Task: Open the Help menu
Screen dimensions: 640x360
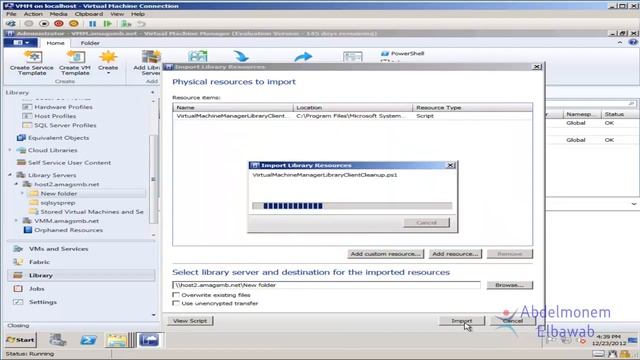Action: pos(138,14)
